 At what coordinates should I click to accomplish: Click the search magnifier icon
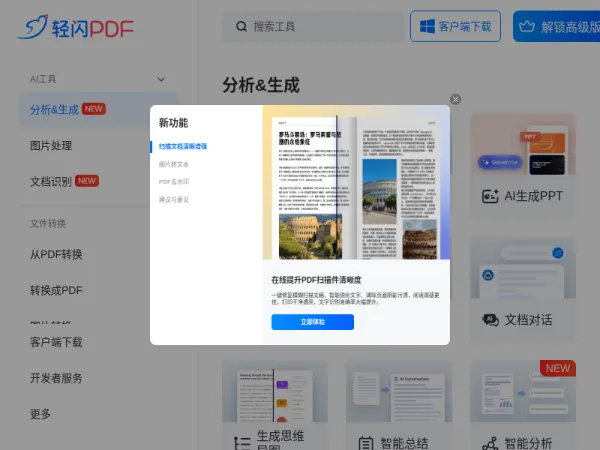click(241, 26)
